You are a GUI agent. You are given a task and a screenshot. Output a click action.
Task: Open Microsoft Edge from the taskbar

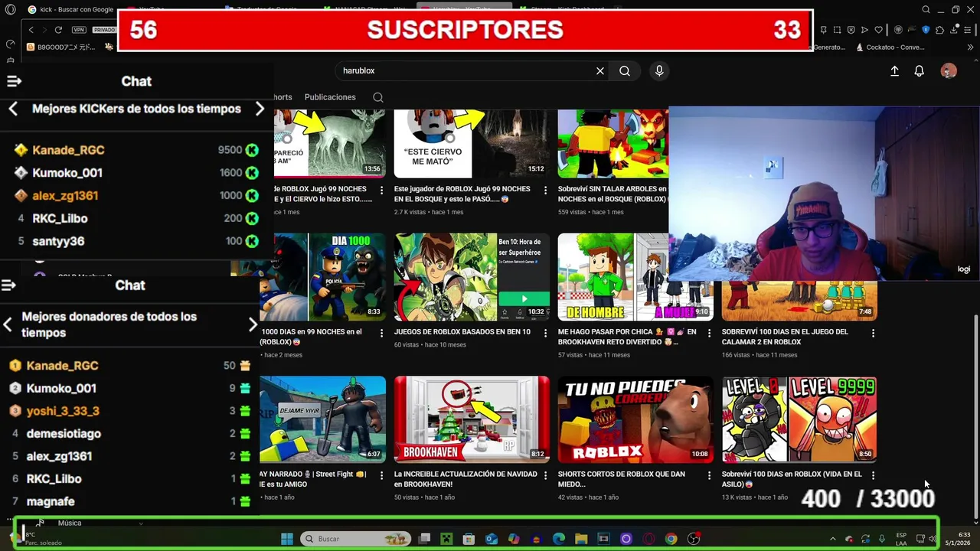coord(559,539)
